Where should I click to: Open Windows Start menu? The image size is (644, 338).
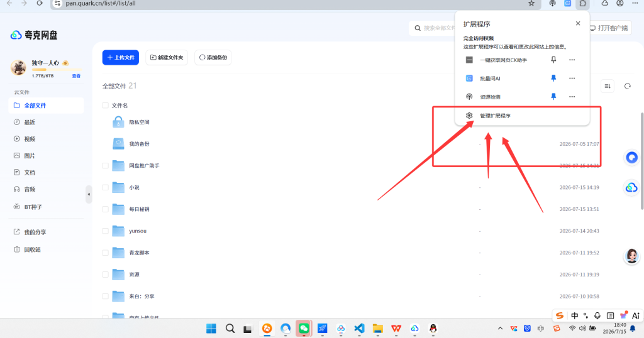pos(211,328)
